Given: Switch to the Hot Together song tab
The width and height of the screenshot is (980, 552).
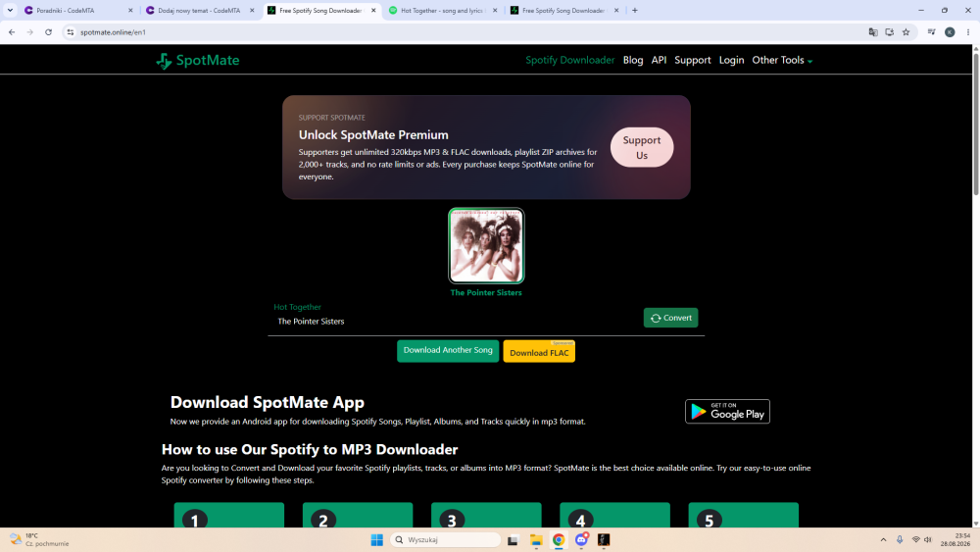Looking at the screenshot, I should 441,10.
